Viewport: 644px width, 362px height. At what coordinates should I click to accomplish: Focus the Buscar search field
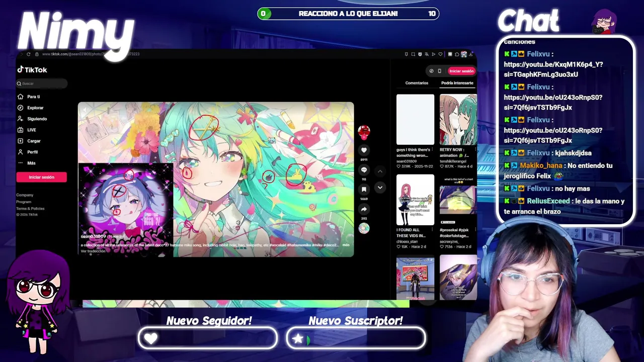(x=42, y=83)
